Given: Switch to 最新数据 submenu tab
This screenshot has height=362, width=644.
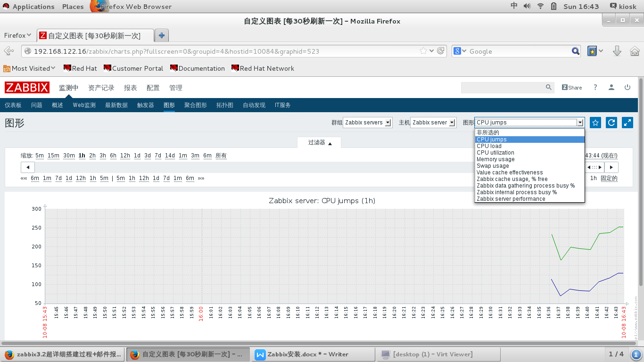Looking at the screenshot, I should point(116,105).
